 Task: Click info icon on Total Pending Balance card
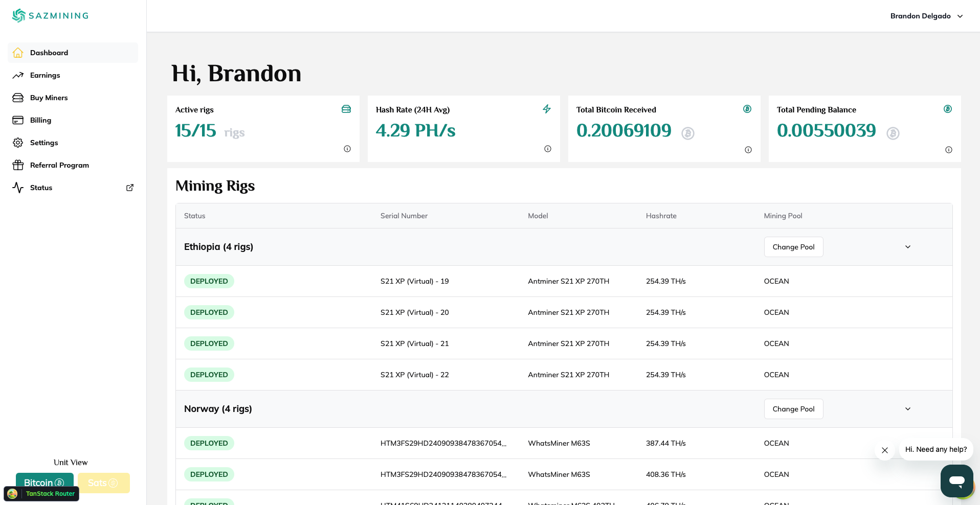click(949, 150)
